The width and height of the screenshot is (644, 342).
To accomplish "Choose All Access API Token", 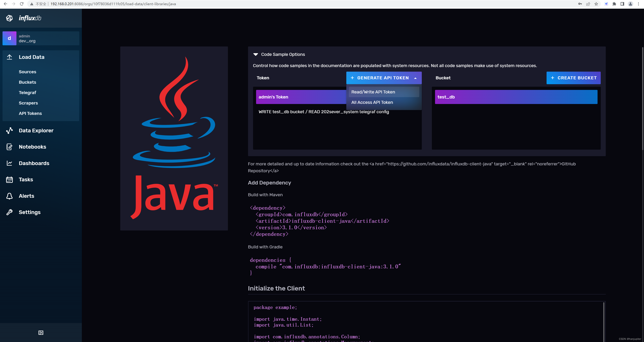I will coord(384,102).
